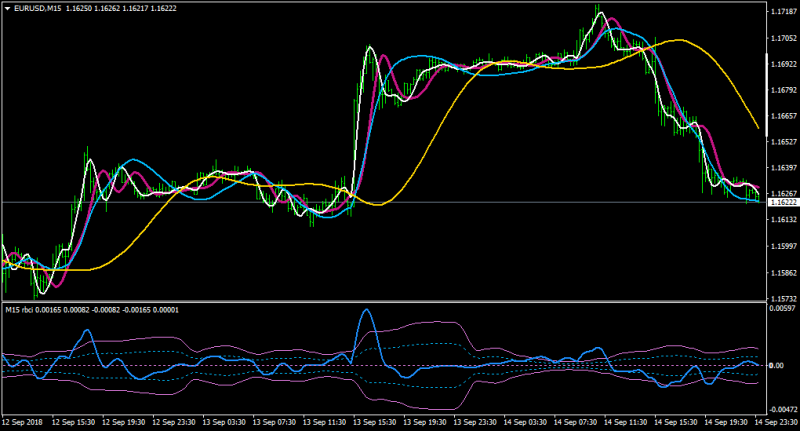Click the 13 Sep 19:30 time label
Viewport: 800px width, 431px height.
click(x=425, y=422)
